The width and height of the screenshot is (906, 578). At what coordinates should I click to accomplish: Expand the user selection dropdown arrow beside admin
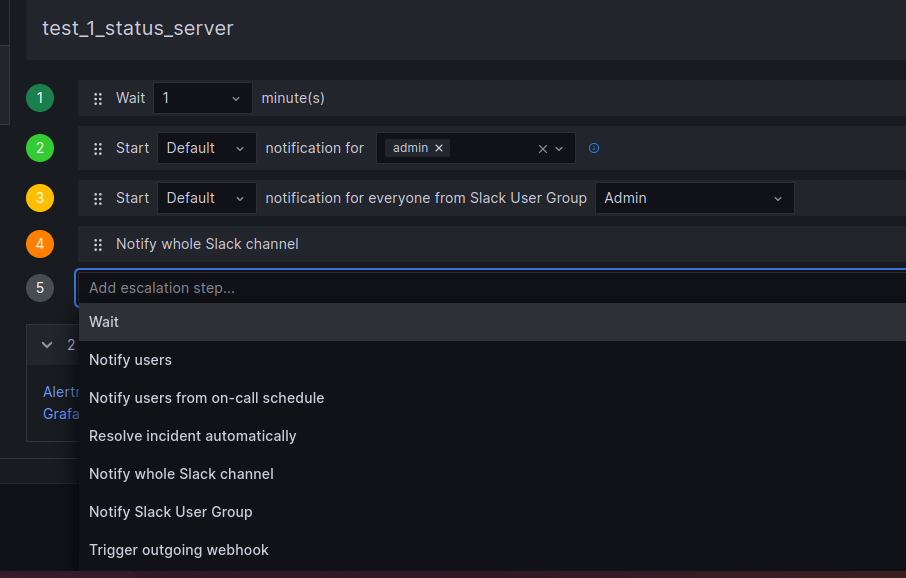click(x=559, y=149)
